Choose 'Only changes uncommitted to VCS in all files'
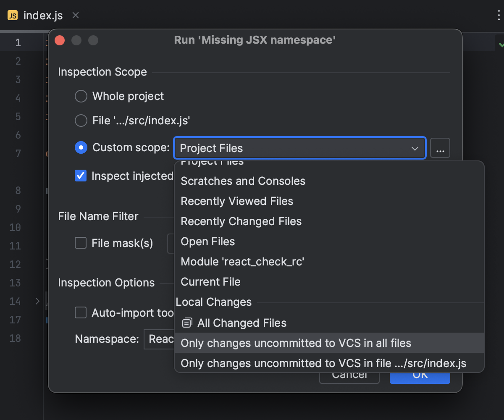504x420 pixels. click(295, 343)
